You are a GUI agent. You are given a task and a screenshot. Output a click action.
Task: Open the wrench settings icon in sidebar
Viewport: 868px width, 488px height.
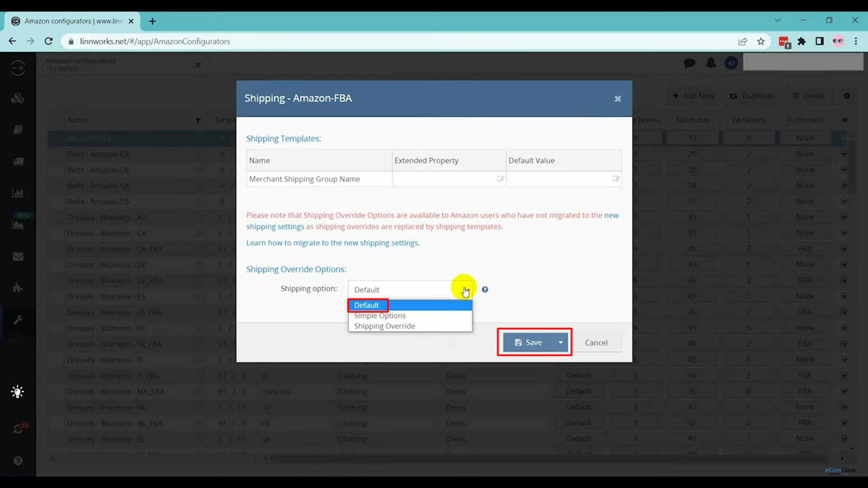pos(18,320)
